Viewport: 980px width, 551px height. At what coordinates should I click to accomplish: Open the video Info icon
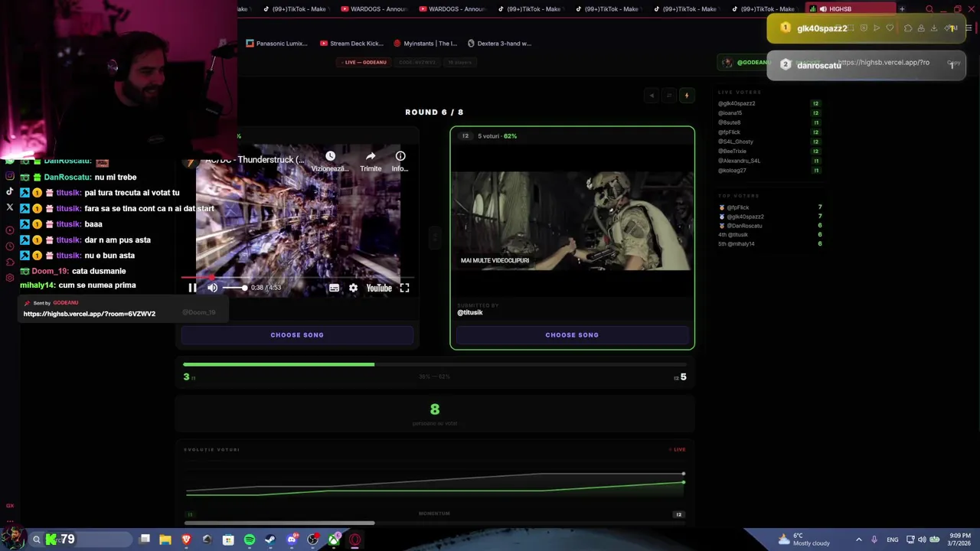point(400,156)
